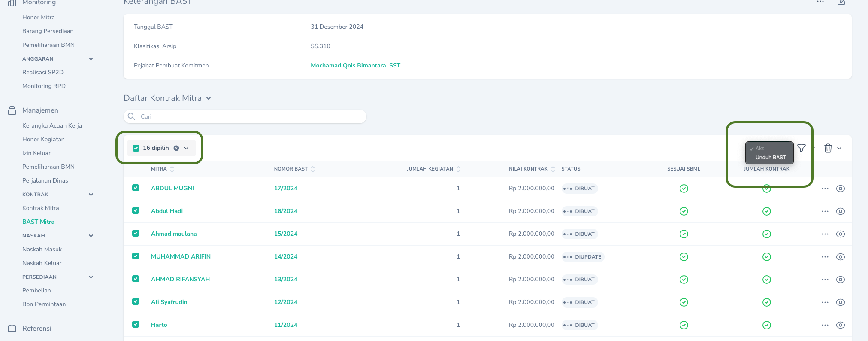Uncheck the Harto row checkbox
The height and width of the screenshot is (341, 868).
coord(136,324)
